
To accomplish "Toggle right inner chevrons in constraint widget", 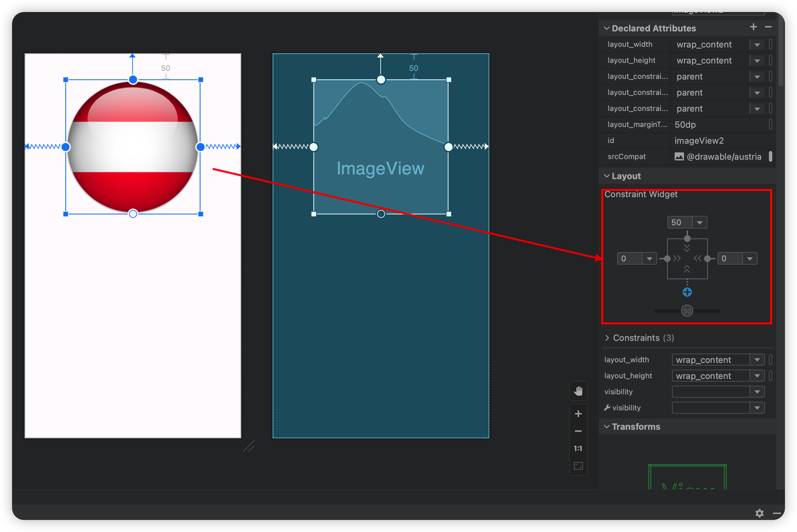I will [698, 259].
